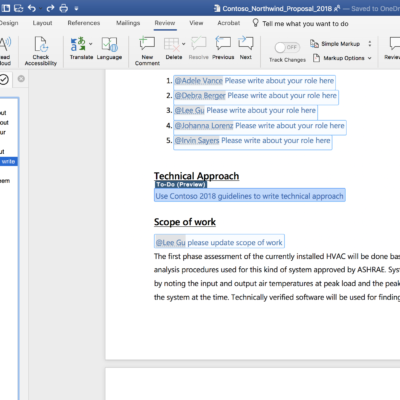The height and width of the screenshot is (400, 400).
Task: Click Tell me what you want to do field
Action: coord(305,24)
